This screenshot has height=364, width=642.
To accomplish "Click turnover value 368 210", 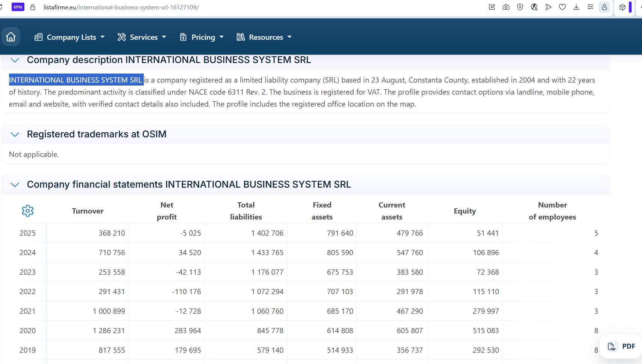I will click(112, 233).
